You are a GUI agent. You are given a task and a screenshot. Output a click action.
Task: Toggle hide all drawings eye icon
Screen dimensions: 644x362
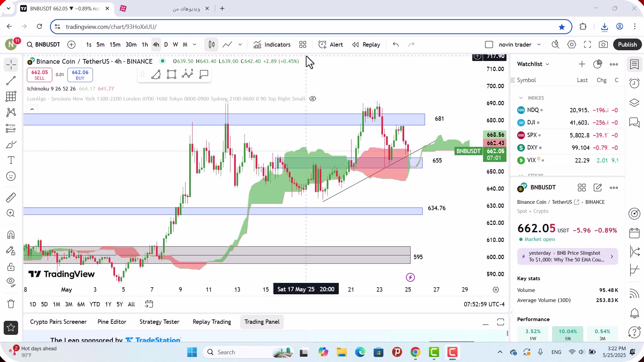(11, 283)
